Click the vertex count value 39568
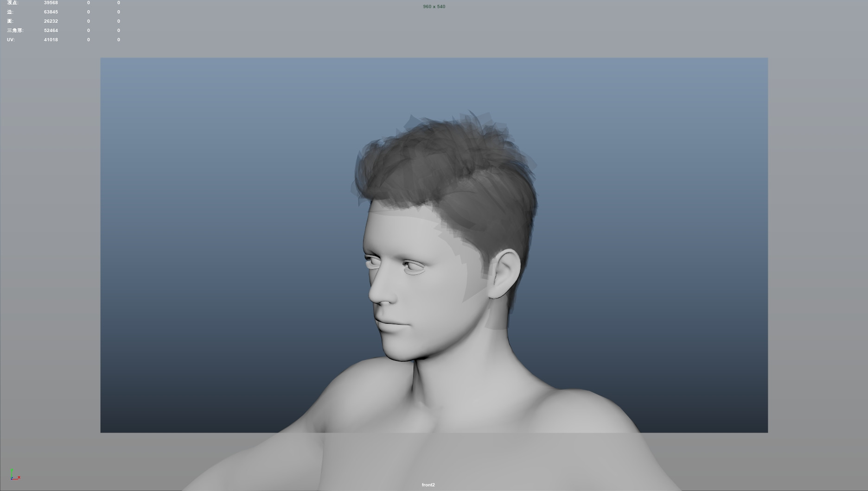The height and width of the screenshot is (491, 868). pyautogui.click(x=51, y=3)
